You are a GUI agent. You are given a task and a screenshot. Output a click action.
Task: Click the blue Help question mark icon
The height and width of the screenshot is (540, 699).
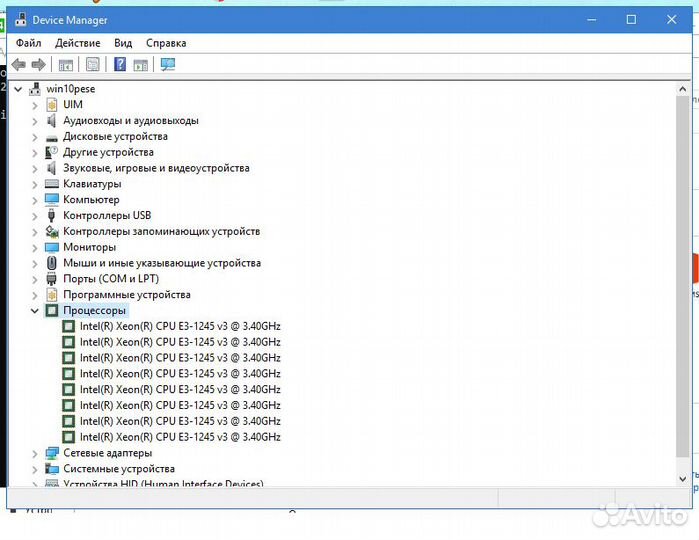click(120, 64)
